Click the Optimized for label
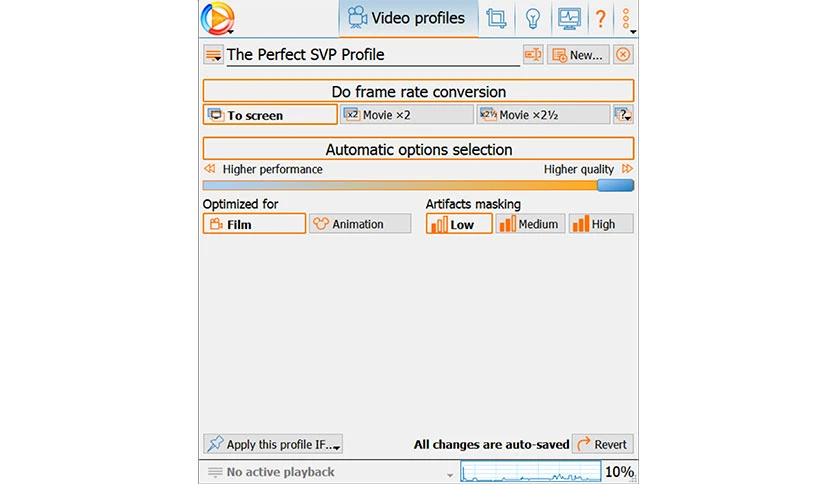Viewport: 836px width, 484px height. click(240, 204)
